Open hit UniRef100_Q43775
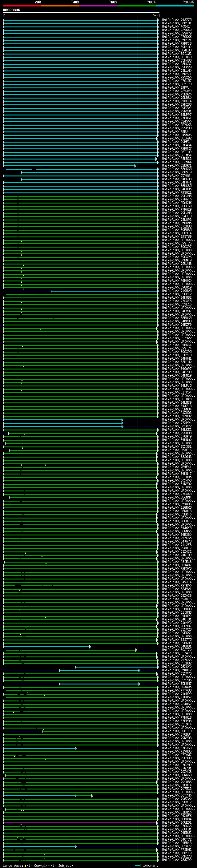 (x=177, y=20)
